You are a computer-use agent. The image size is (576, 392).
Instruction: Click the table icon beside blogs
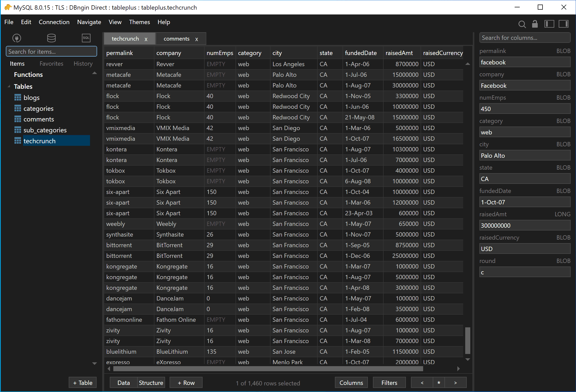[x=17, y=97]
